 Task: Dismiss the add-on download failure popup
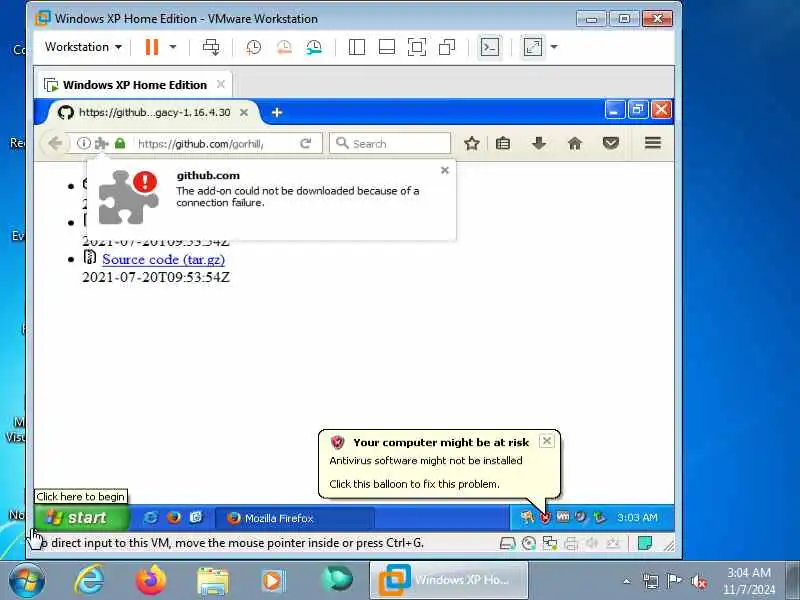pos(444,170)
